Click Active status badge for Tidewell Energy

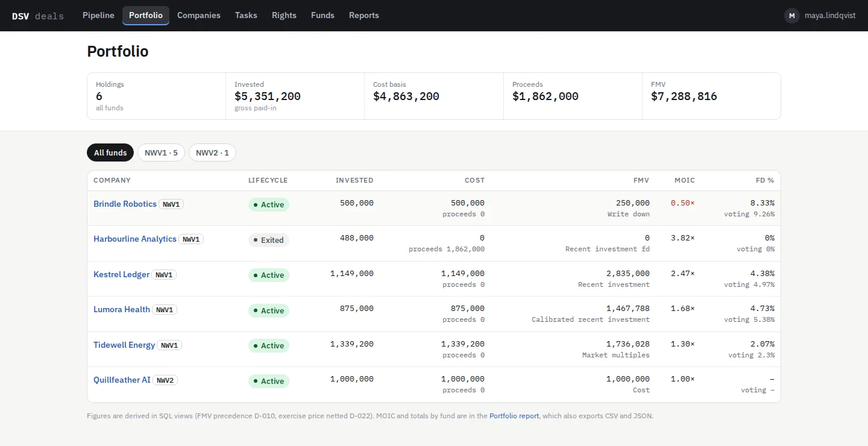tap(269, 345)
